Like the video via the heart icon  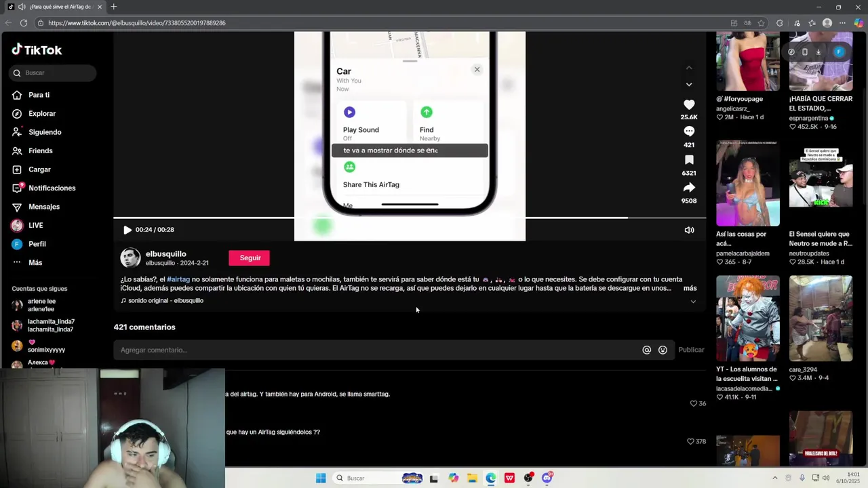click(689, 104)
